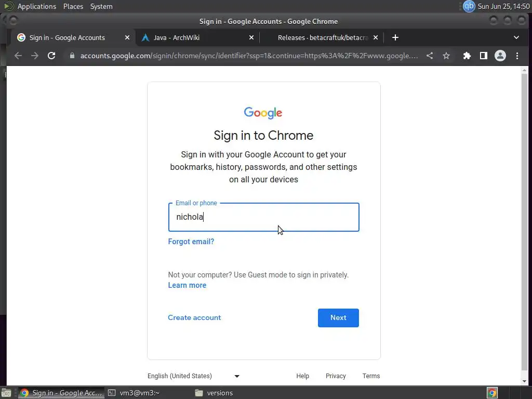Click scrollbar down arrow

(x=525, y=381)
